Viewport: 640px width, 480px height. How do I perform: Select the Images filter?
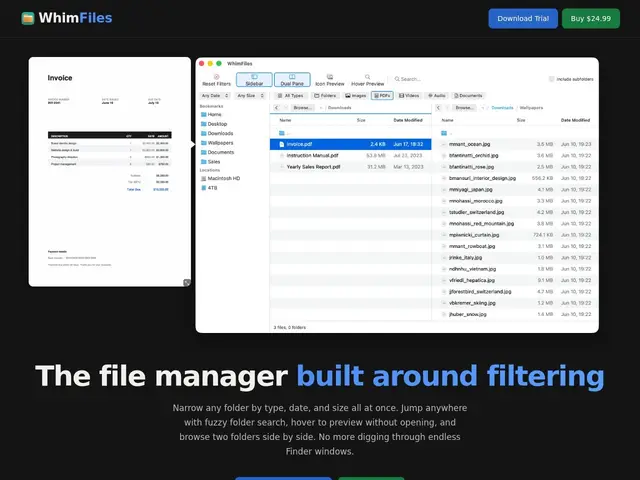click(x=355, y=96)
